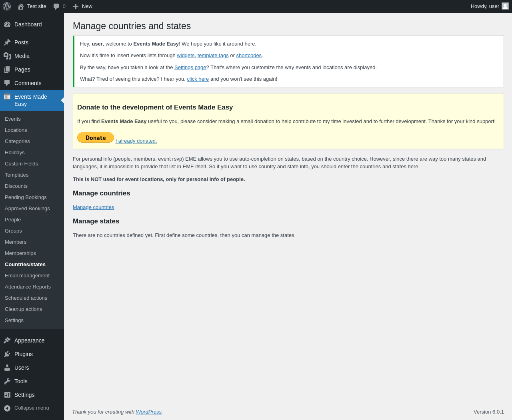Click the WordPress logo icon
This screenshot has width=512, height=420.
(7, 6)
